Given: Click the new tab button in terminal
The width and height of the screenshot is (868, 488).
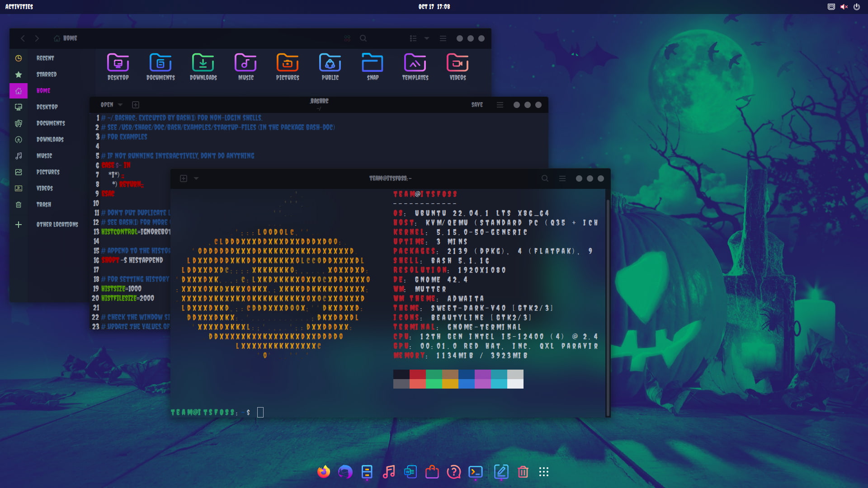Looking at the screenshot, I should (183, 178).
